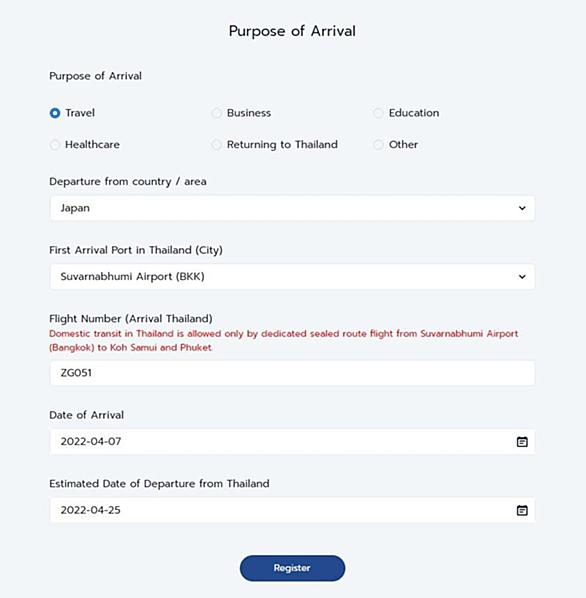Submit the form with Register button
This screenshot has height=598, width=586.
tap(292, 568)
